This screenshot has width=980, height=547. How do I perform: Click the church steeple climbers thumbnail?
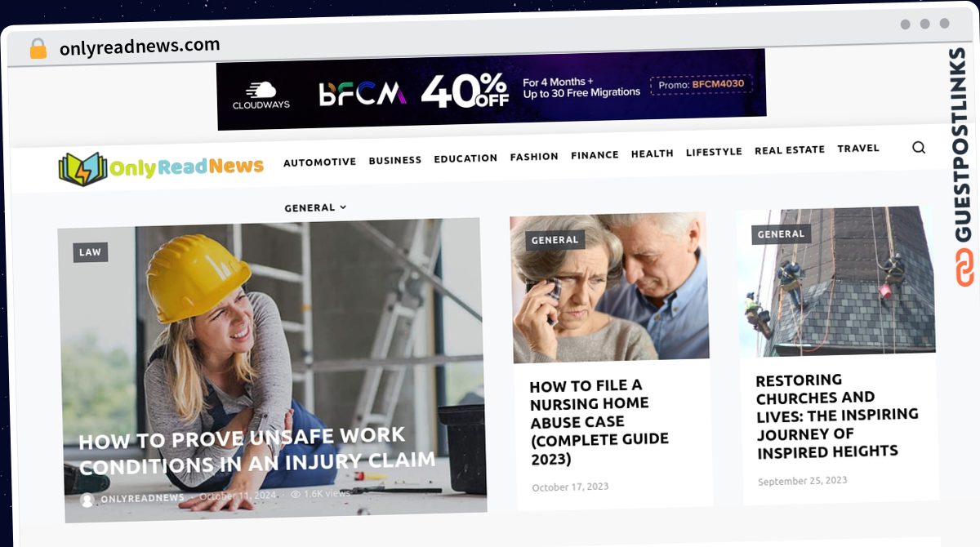(836, 282)
